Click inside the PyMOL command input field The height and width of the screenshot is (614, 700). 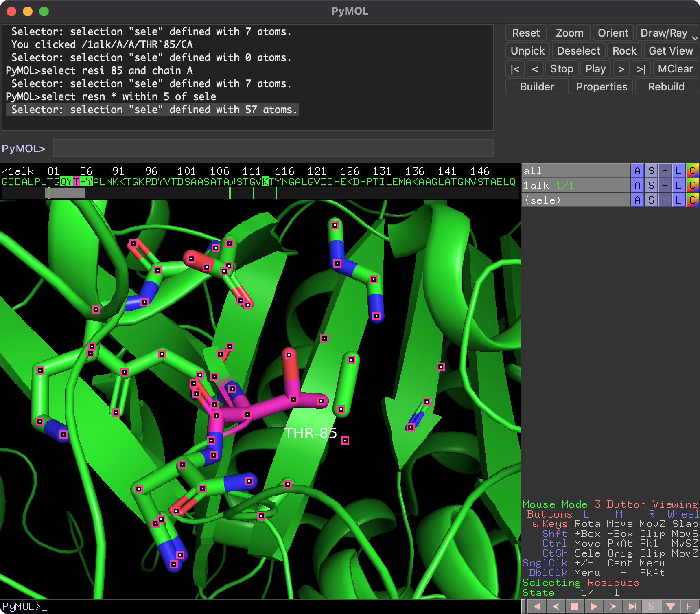pyautogui.click(x=273, y=148)
